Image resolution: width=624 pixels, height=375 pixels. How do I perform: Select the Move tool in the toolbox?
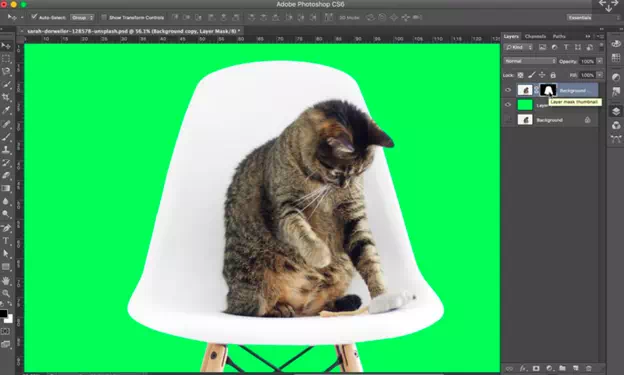6,46
